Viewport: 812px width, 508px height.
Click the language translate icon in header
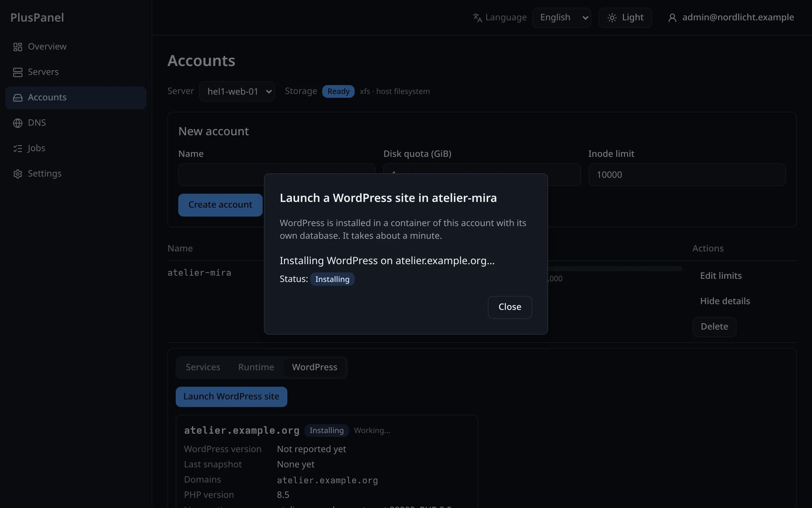pyautogui.click(x=477, y=17)
